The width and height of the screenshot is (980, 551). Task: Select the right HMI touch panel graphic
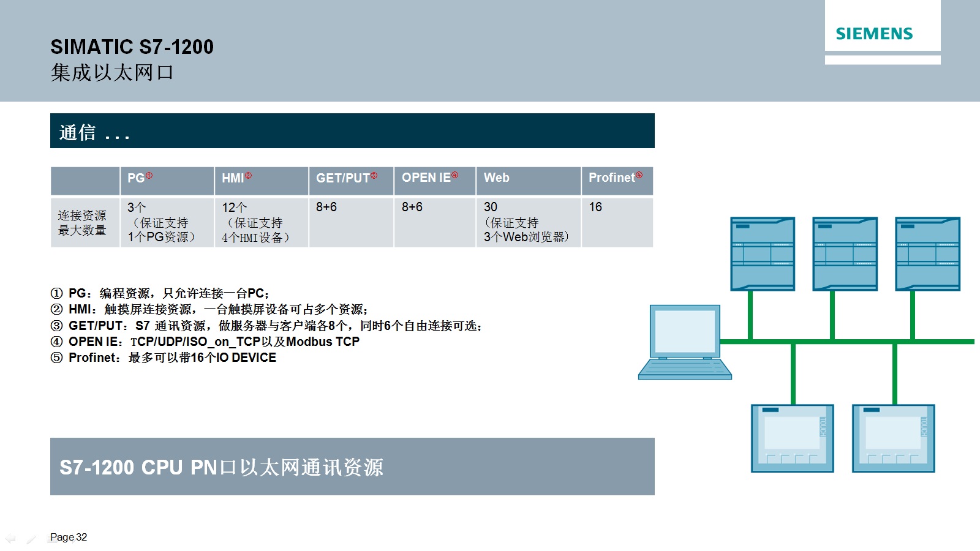pyautogui.click(x=894, y=438)
